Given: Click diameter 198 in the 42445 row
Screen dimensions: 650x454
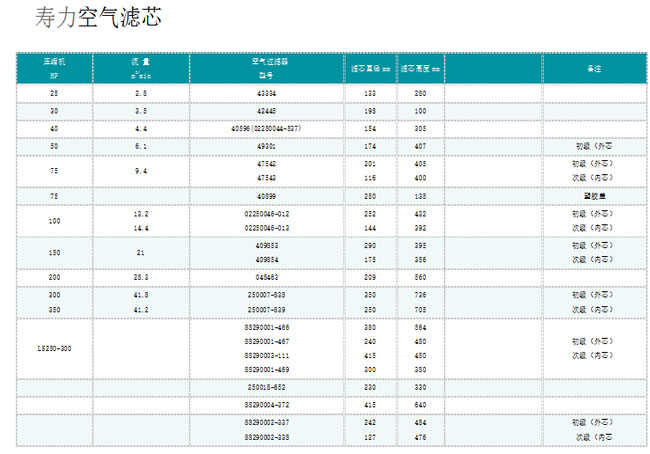Looking at the screenshot, I should point(370,111).
